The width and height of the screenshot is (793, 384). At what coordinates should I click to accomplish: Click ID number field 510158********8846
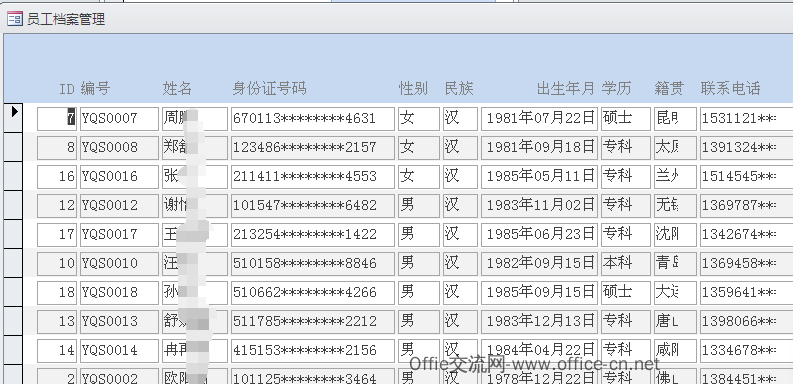(x=313, y=264)
